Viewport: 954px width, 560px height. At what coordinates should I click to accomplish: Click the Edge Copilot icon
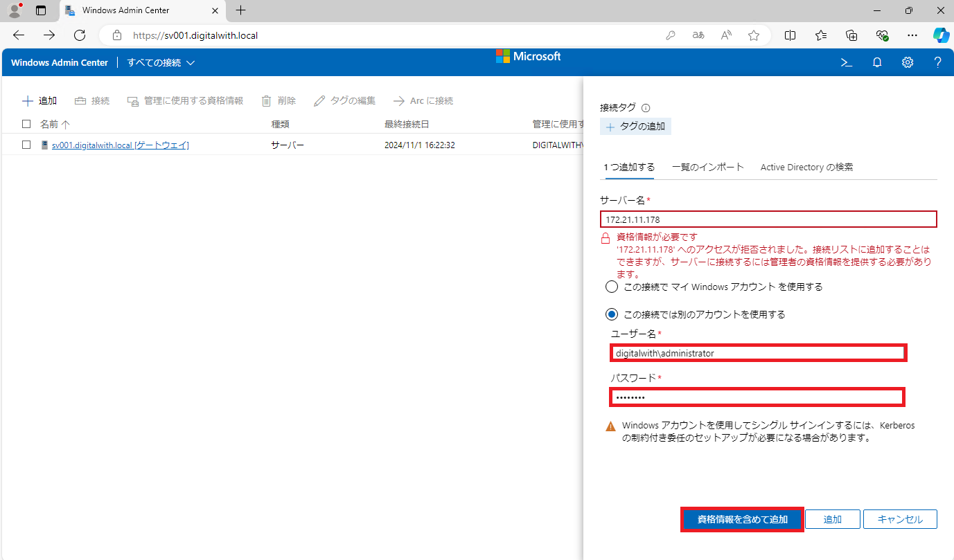(941, 35)
